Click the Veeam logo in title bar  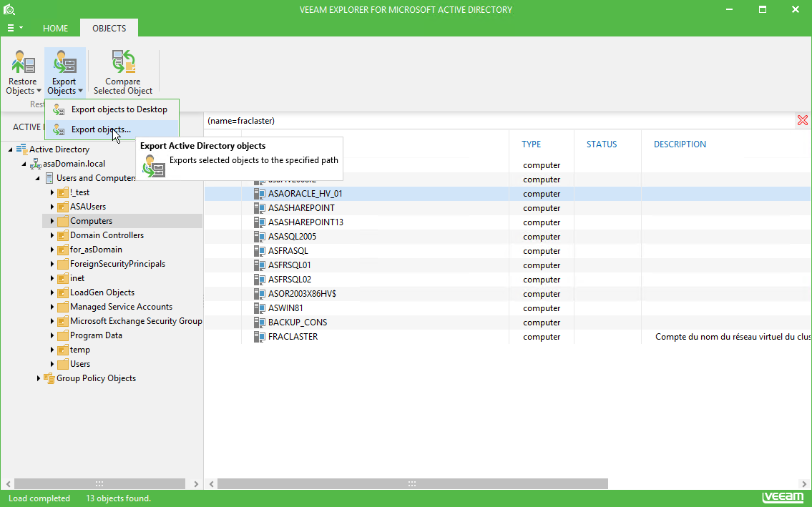pos(9,9)
